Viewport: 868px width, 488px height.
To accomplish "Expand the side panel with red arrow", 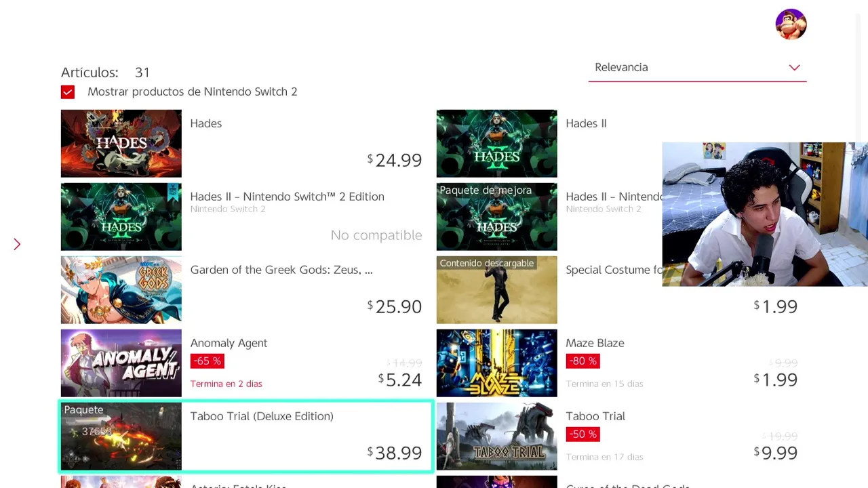I will [17, 244].
